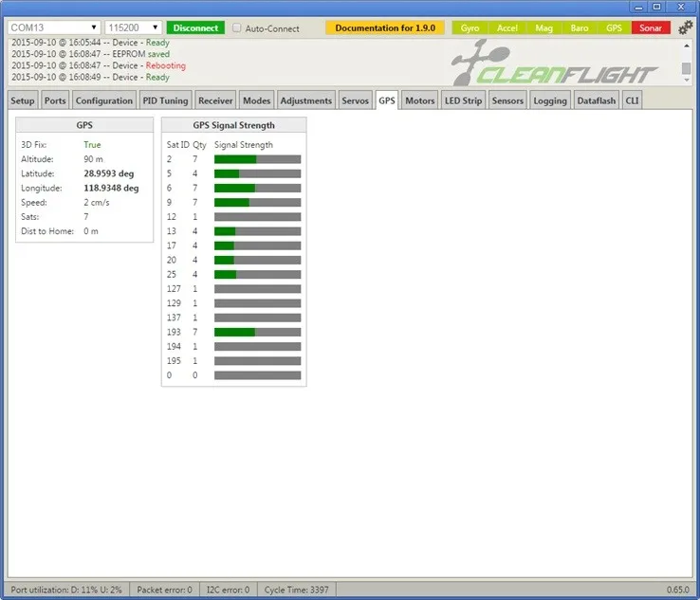Click the log scrollbar thumb
Viewport: 700px width, 600px height.
pyautogui.click(x=686, y=68)
